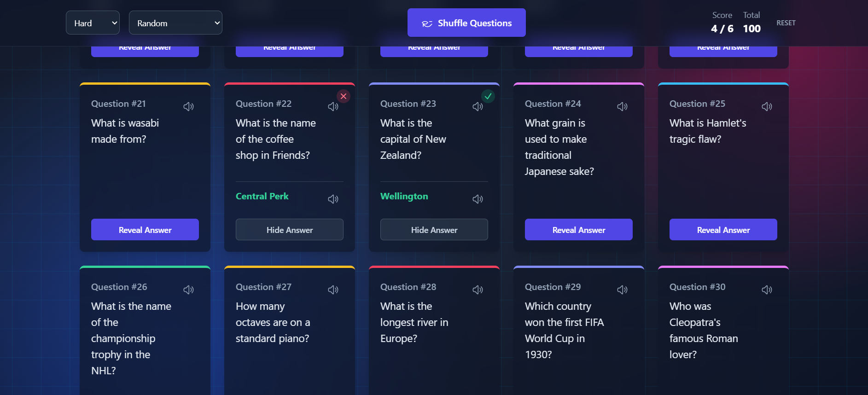Play audio for Question #22 text
The height and width of the screenshot is (395, 868).
(x=333, y=107)
